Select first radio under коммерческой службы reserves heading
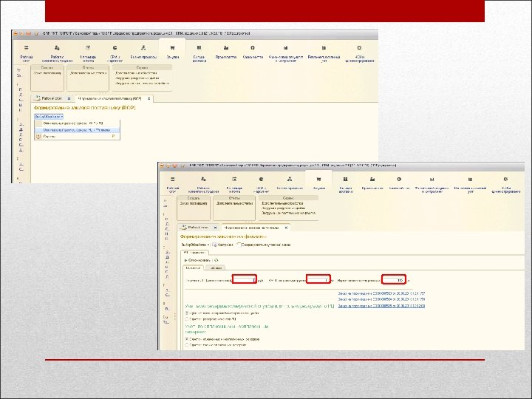This screenshot has height=399, width=532. coord(187,313)
